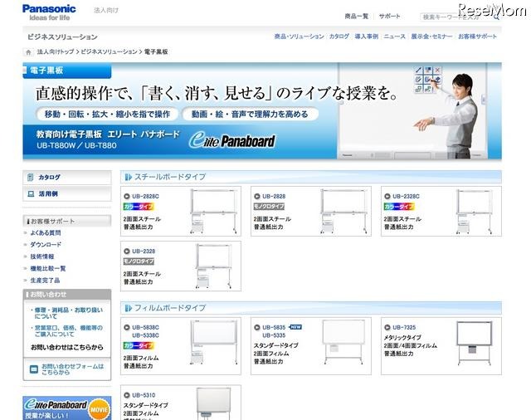Click circle bullet beside UB-5838C
Screen dimensions: 531x420
coord(127,327)
